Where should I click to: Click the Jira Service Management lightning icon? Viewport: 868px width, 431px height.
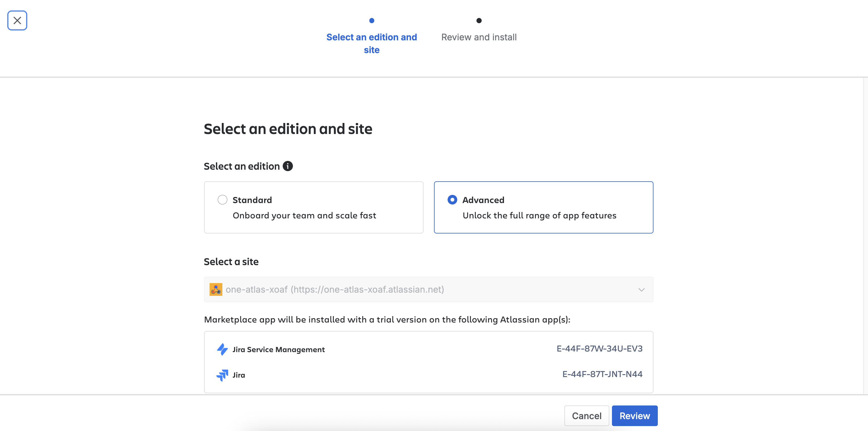[x=222, y=349]
